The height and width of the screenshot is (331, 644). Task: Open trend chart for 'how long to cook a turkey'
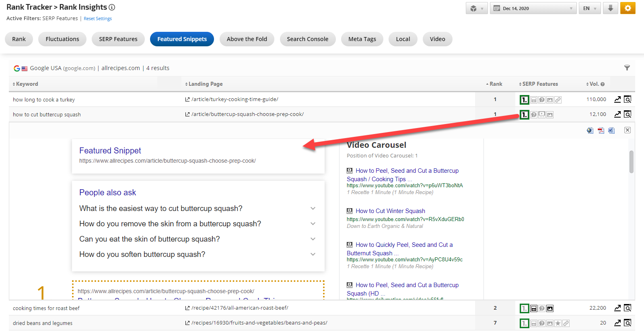[x=617, y=99]
